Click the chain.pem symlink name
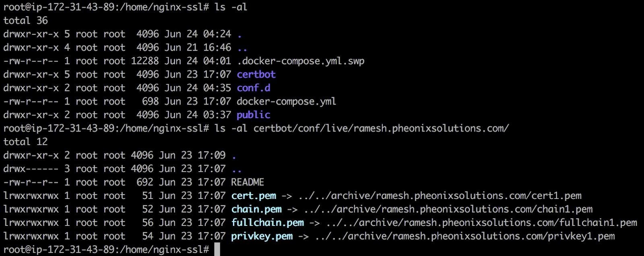Image resolution: width=644 pixels, height=256 pixels. pyautogui.click(x=256, y=209)
